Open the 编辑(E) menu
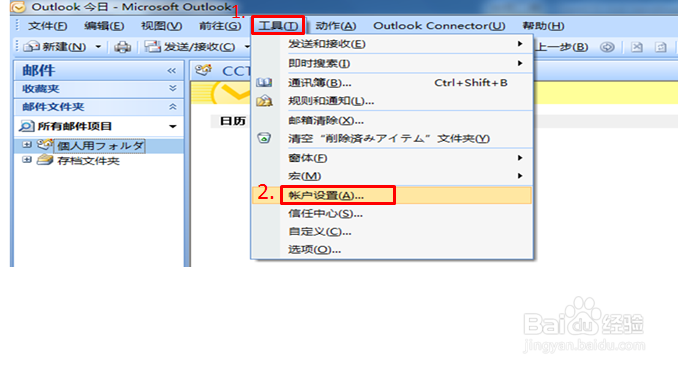Viewport: 683px width, 370px height. (x=104, y=26)
